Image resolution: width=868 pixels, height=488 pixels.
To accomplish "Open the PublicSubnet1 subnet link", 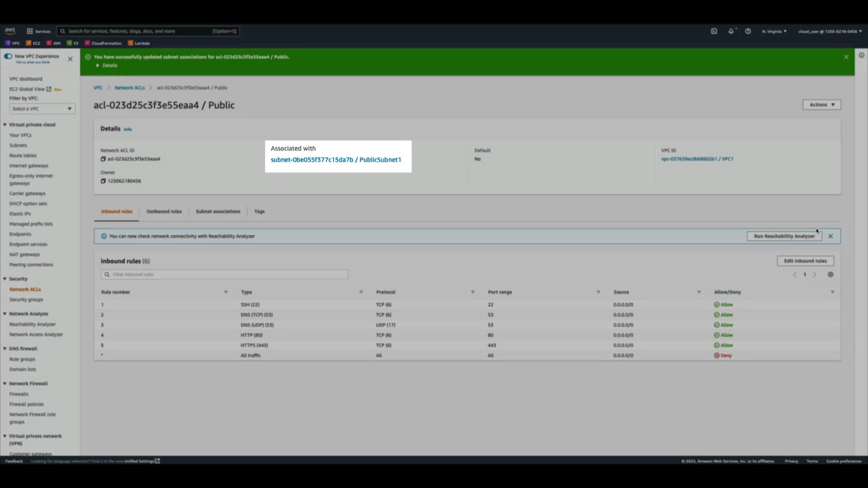I will click(335, 160).
